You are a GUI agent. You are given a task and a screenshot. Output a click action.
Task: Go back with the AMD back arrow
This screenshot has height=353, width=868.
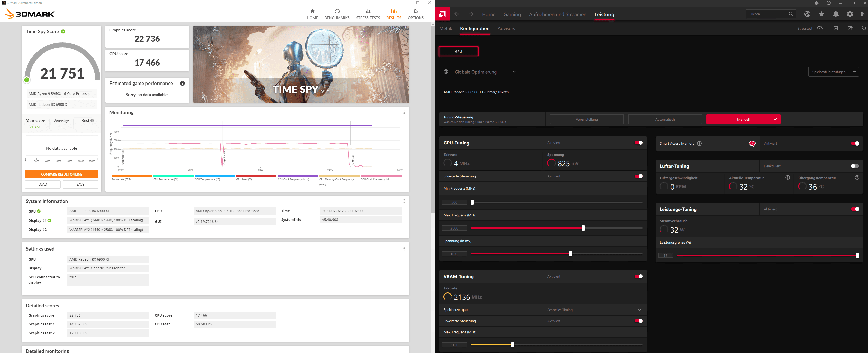point(457,14)
